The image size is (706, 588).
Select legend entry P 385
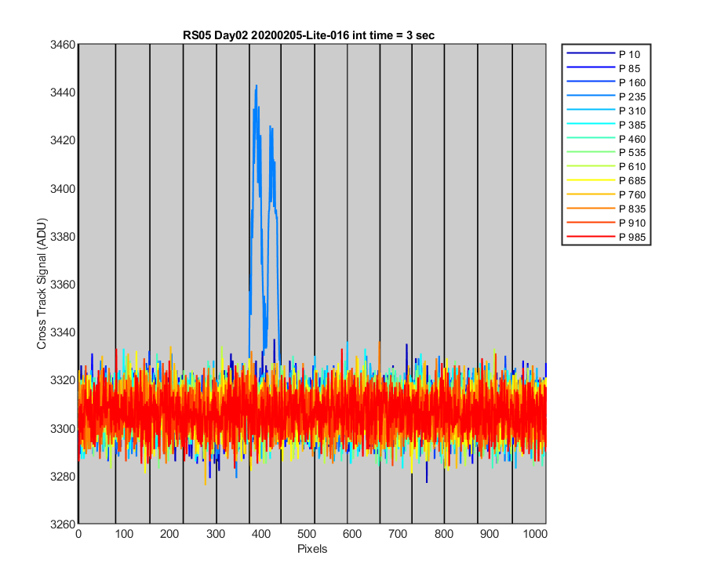606,125
